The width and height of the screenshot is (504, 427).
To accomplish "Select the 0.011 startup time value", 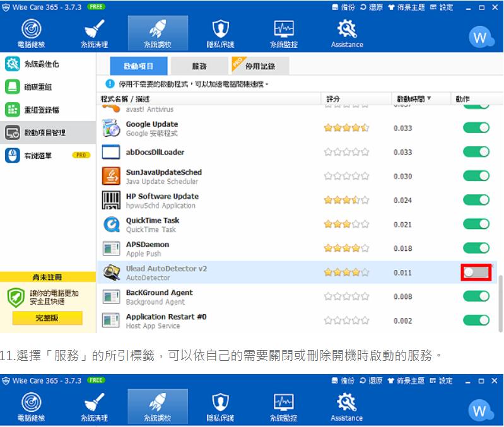I will coord(402,272).
